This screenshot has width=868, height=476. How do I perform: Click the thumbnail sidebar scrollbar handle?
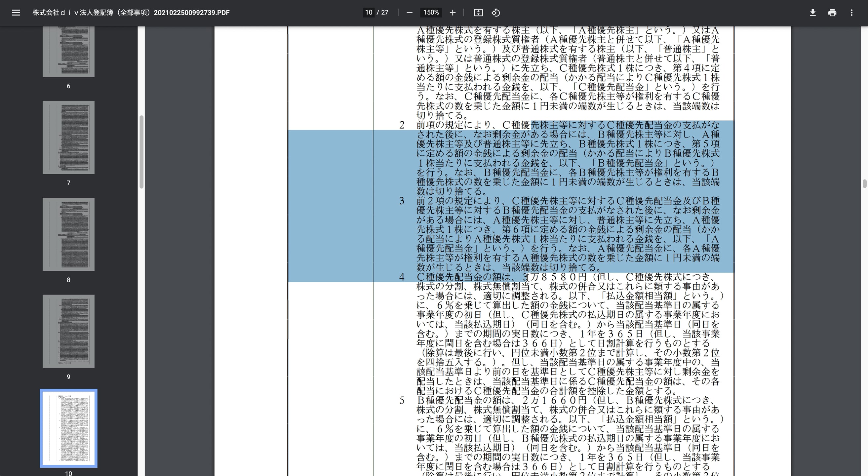(x=141, y=152)
